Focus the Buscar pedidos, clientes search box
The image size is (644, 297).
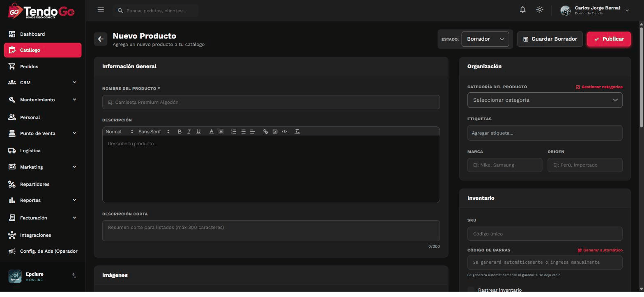pyautogui.click(x=156, y=11)
